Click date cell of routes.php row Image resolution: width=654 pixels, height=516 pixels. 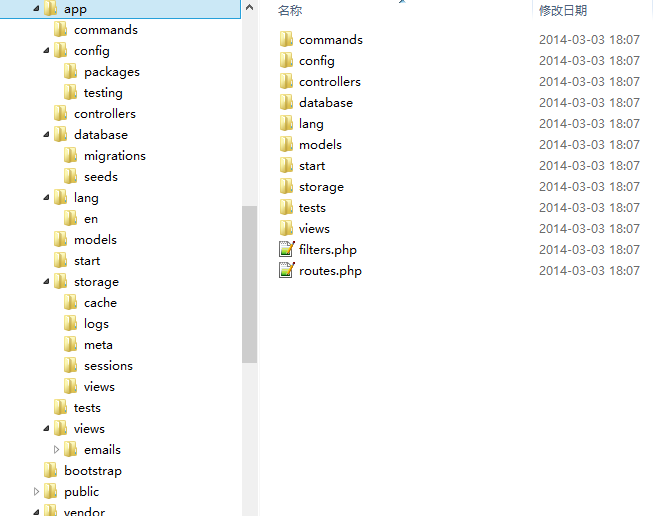click(589, 270)
